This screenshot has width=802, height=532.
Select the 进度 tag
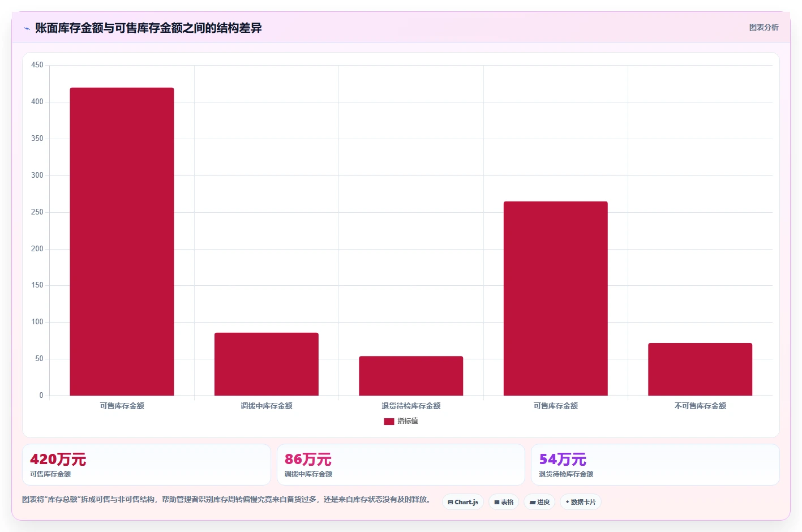(x=539, y=502)
